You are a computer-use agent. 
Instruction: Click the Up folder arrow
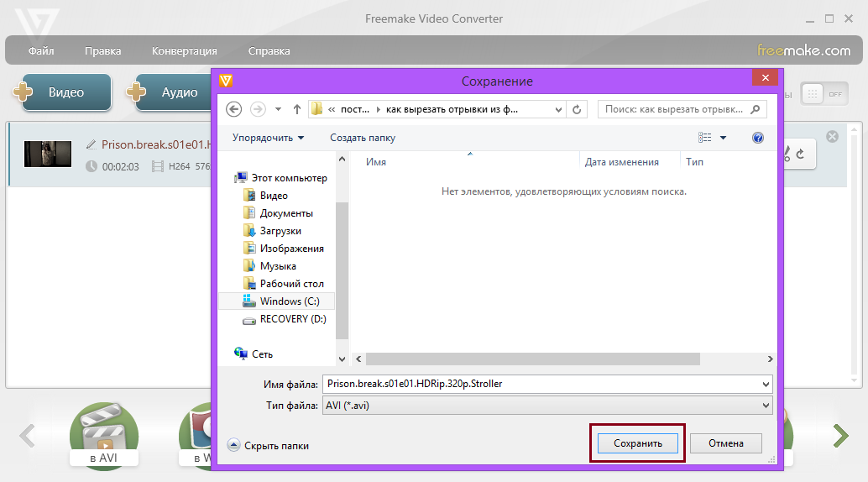point(297,109)
